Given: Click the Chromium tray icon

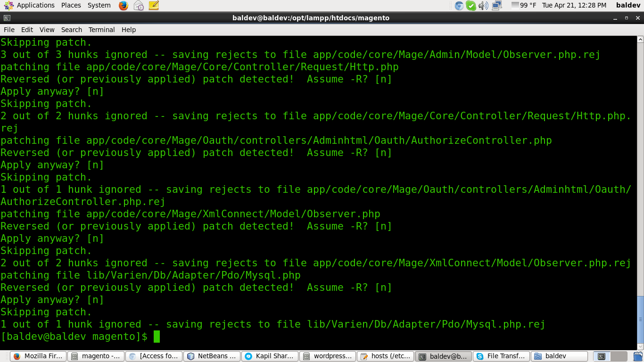Looking at the screenshot, I should coord(459,6).
